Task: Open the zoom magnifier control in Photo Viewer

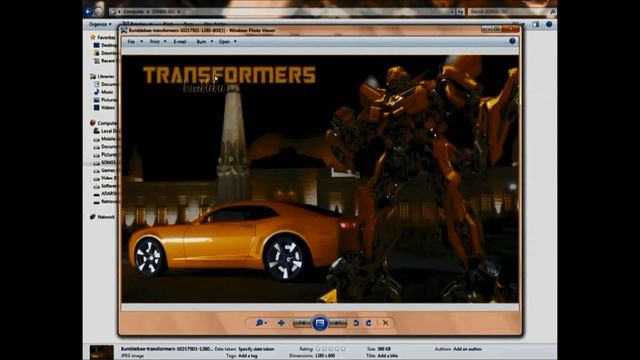Action: 260,323
